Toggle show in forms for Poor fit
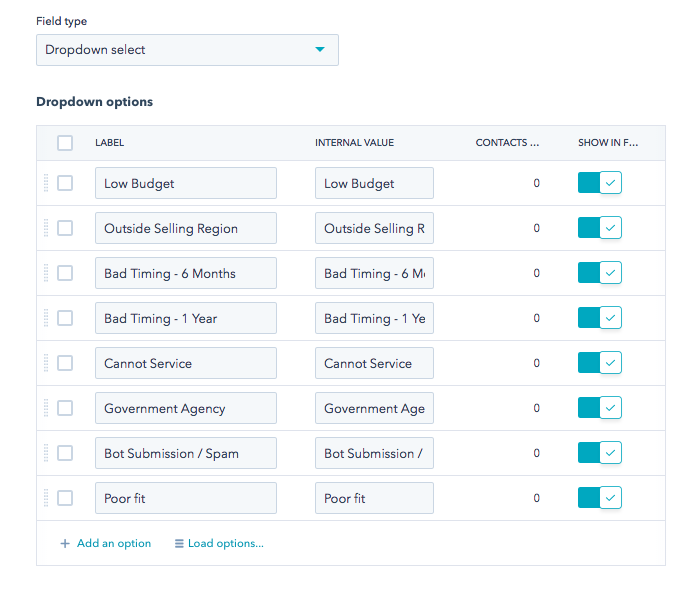 (x=600, y=498)
